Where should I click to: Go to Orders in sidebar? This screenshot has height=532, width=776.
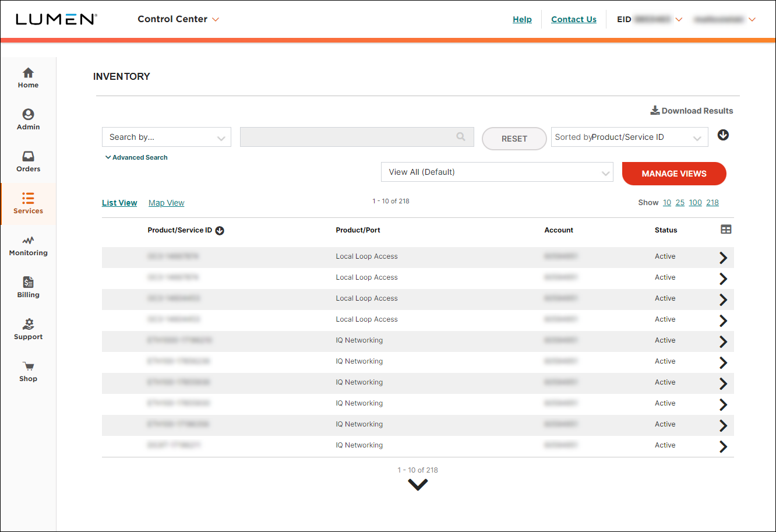tap(28, 161)
